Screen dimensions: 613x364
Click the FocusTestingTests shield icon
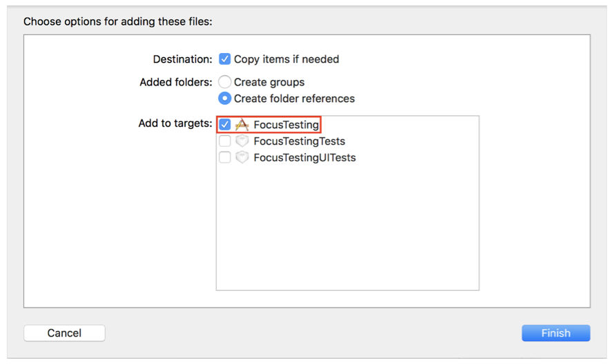click(242, 141)
